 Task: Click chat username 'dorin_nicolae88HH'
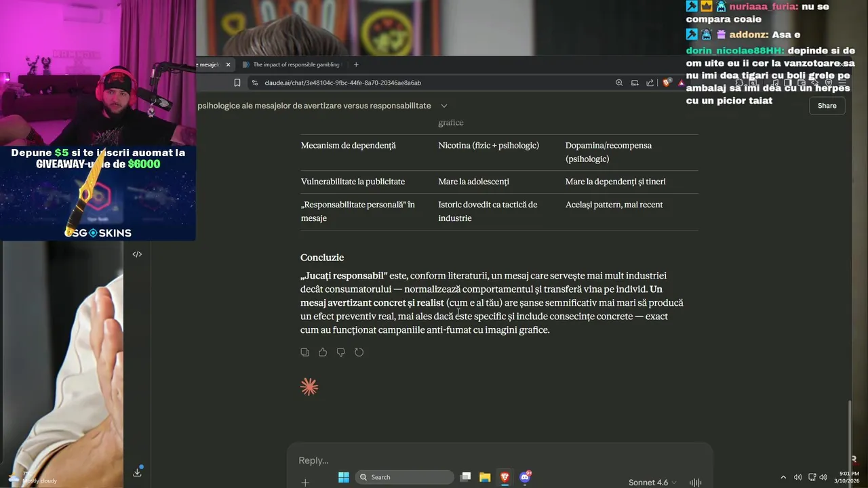(735, 51)
